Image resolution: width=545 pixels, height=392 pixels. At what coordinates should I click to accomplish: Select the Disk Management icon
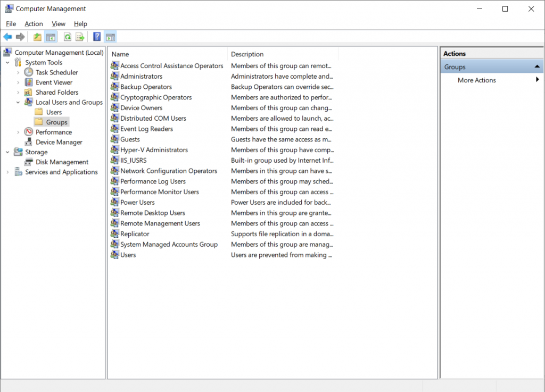pyautogui.click(x=29, y=162)
